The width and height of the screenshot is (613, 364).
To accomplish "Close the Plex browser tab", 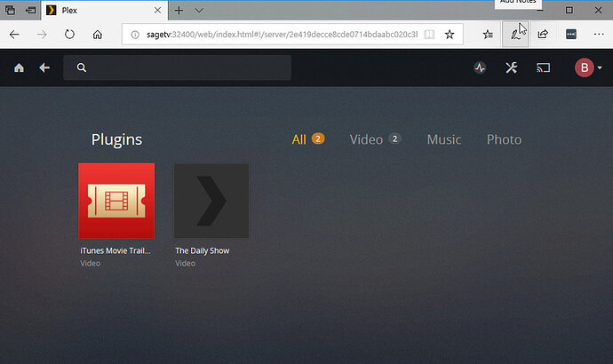I will click(x=157, y=10).
